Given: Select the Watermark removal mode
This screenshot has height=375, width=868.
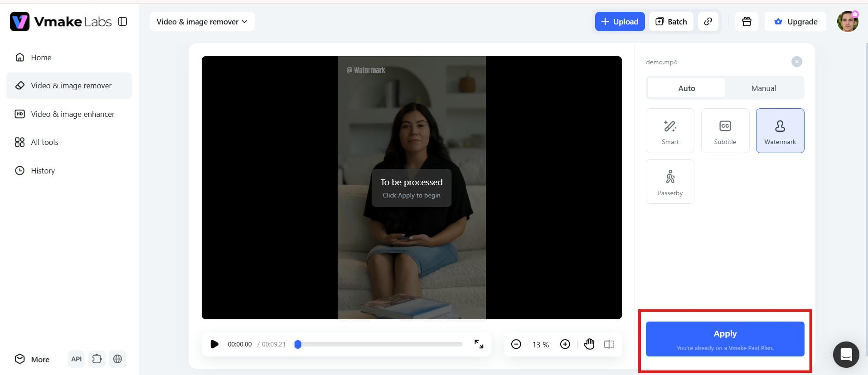Looking at the screenshot, I should (x=780, y=130).
